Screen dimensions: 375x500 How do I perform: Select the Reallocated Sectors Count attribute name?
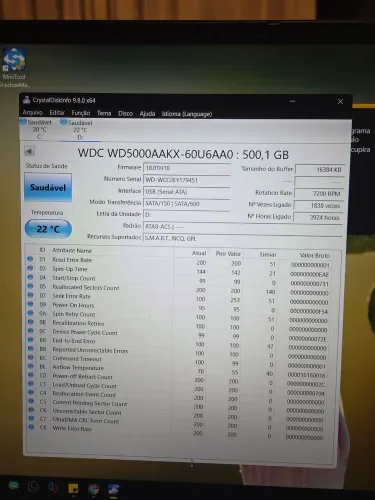pos(85,287)
